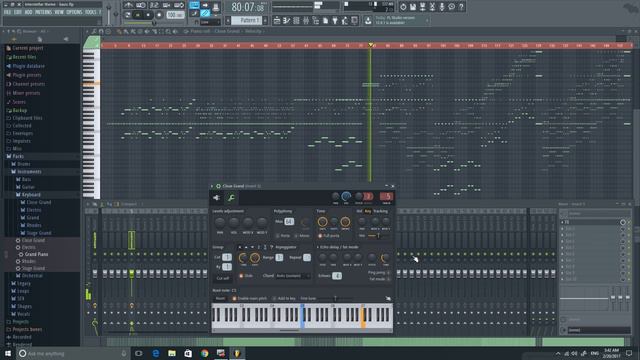Toggle pattern/song mode button in transport

[127, 15]
